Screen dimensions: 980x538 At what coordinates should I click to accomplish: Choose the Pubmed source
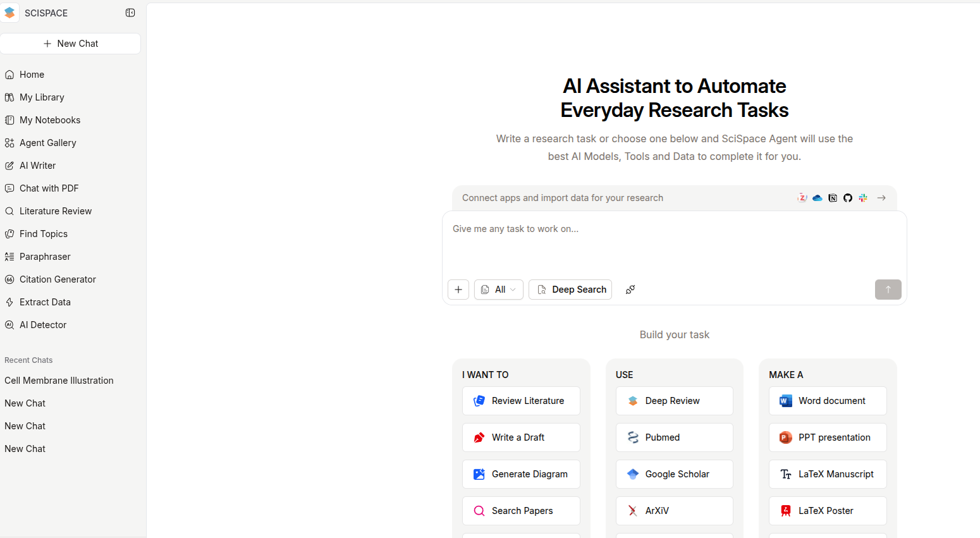tap(675, 437)
